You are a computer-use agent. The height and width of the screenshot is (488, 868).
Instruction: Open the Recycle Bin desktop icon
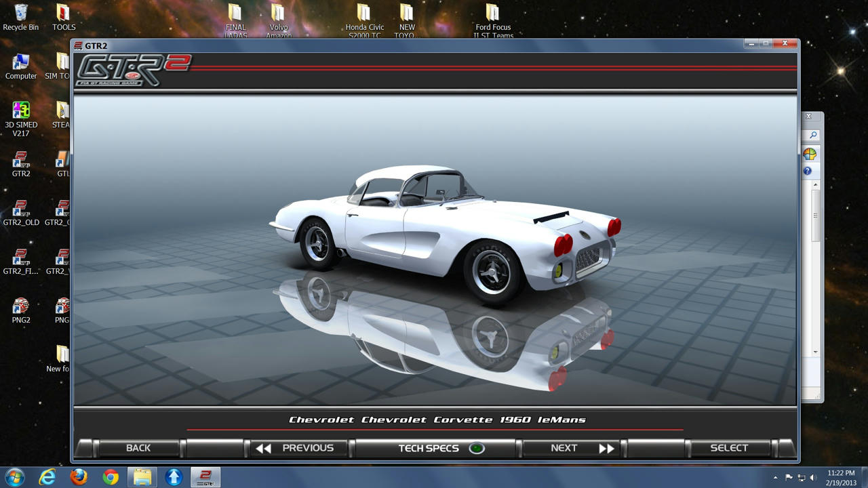pos(20,17)
